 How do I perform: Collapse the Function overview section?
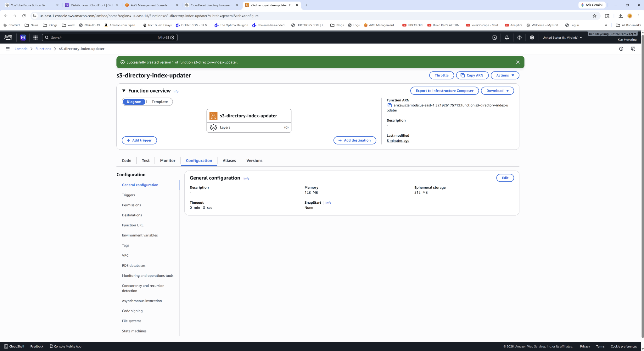click(x=124, y=91)
